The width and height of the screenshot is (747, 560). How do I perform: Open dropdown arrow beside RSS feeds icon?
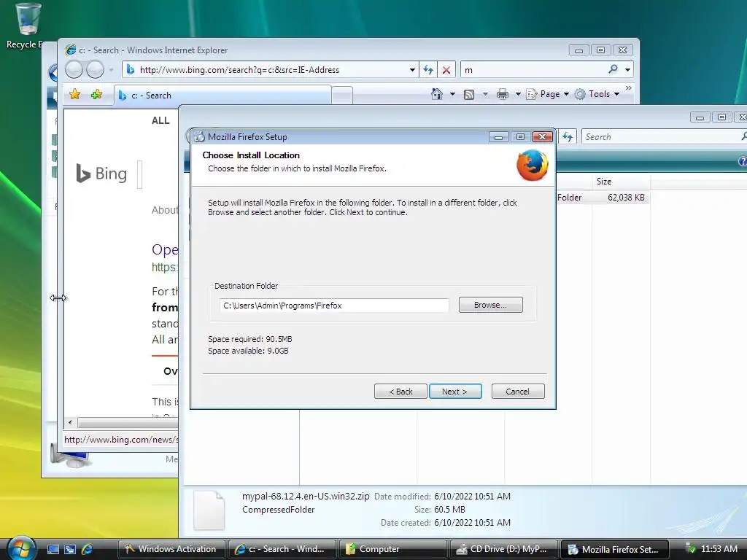485,94
